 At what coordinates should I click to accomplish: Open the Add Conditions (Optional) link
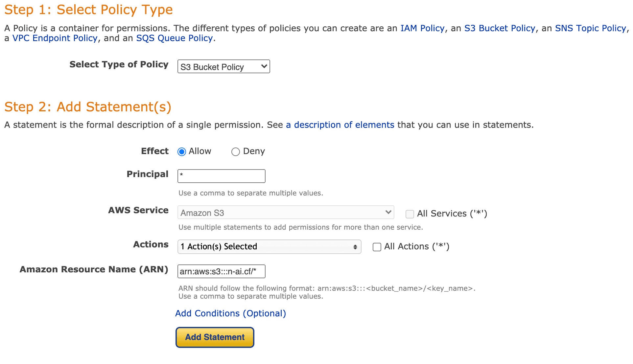[230, 313]
